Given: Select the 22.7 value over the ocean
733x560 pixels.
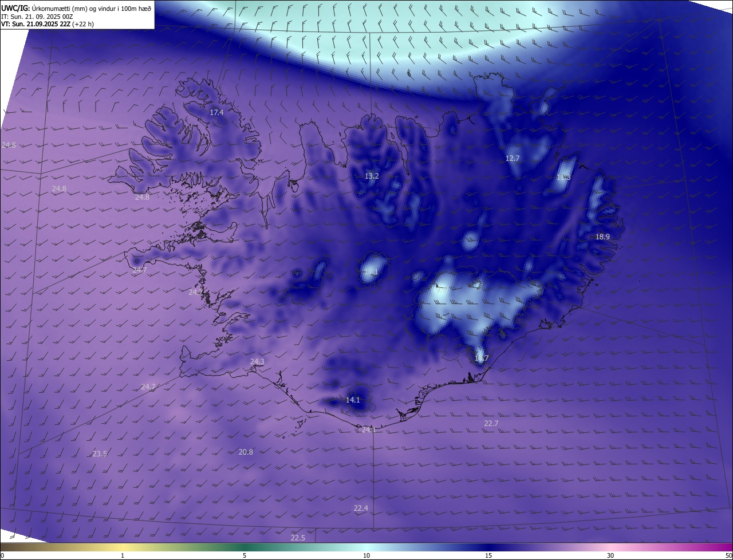Looking at the screenshot, I should click(491, 423).
